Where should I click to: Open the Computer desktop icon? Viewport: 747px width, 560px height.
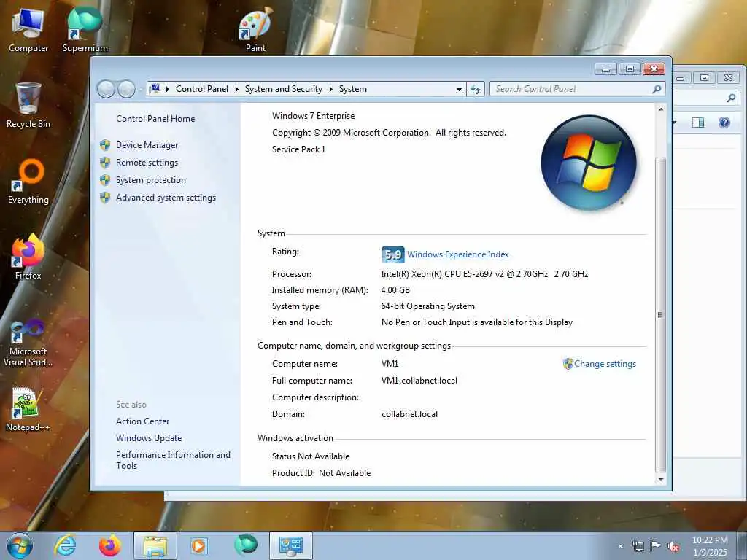[28, 31]
